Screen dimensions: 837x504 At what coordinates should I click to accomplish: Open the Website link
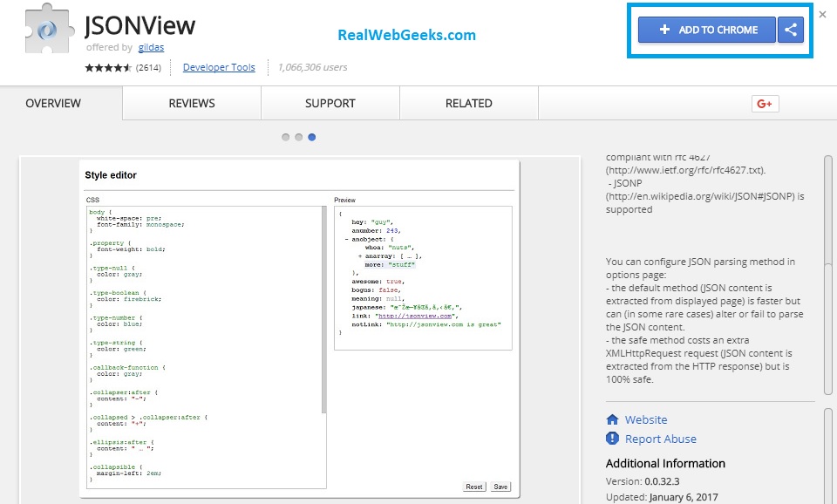point(646,419)
